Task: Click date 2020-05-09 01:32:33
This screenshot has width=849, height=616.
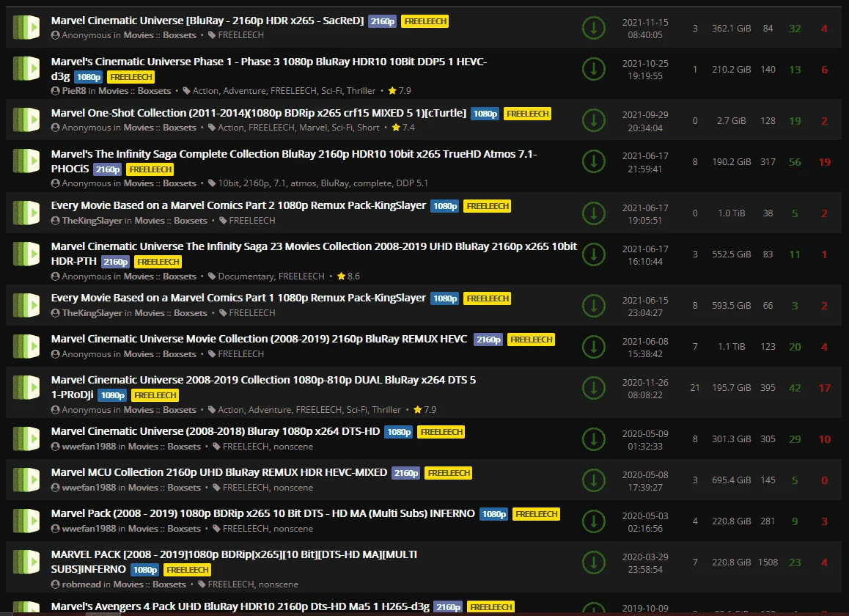Action: (645, 440)
